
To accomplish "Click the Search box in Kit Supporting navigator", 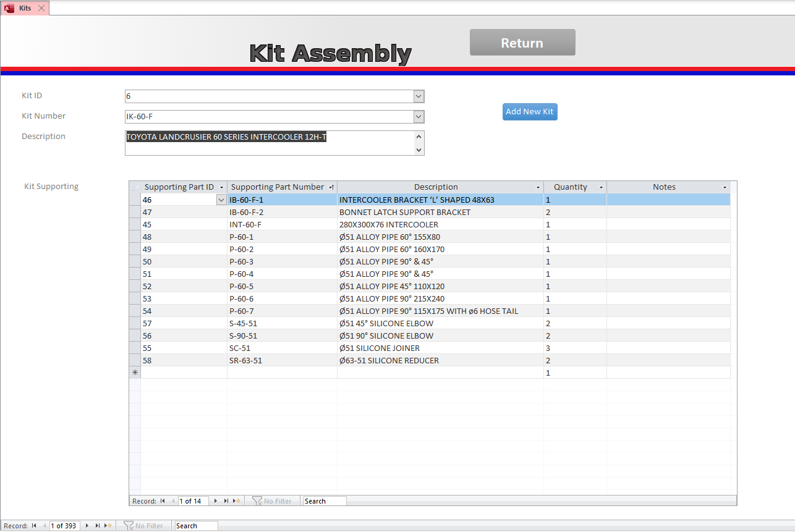I will click(325, 501).
